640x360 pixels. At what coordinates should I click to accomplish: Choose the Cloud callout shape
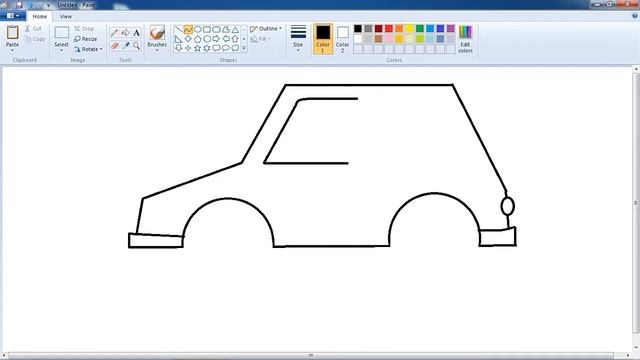point(235,48)
